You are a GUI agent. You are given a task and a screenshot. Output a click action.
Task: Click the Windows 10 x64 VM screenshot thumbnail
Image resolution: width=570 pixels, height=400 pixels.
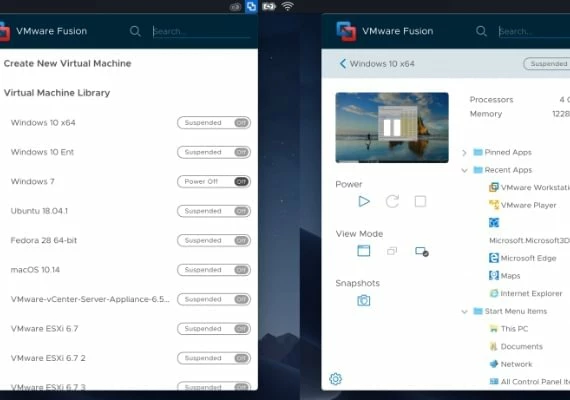click(392, 127)
